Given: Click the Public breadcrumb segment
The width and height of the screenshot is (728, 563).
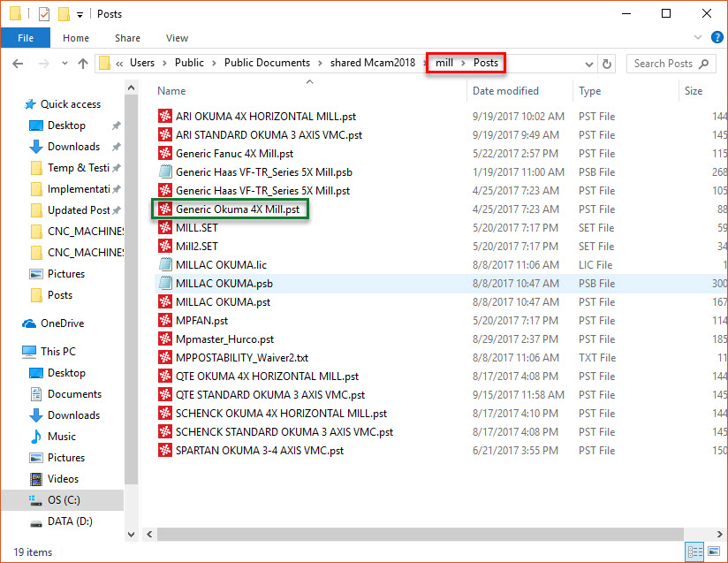Looking at the screenshot, I should pyautogui.click(x=189, y=63).
